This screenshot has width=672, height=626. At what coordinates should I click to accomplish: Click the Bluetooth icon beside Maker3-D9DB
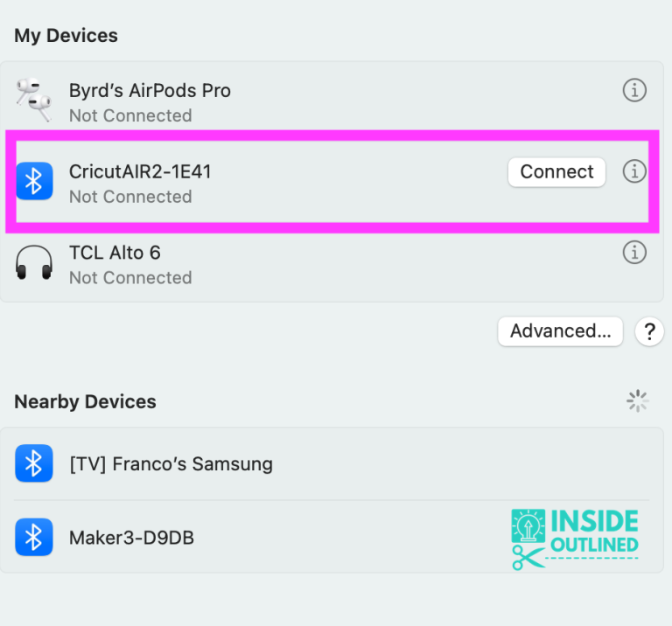pyautogui.click(x=34, y=537)
